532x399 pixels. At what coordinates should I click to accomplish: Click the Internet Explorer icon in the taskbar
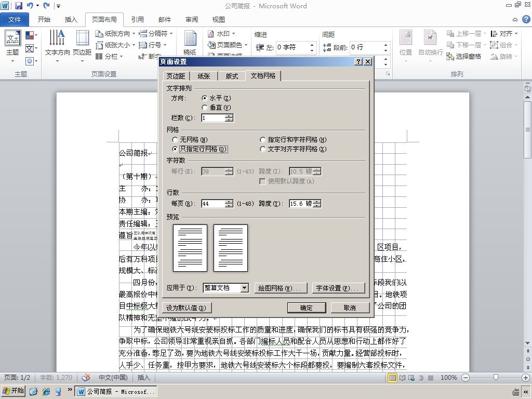click(46, 392)
